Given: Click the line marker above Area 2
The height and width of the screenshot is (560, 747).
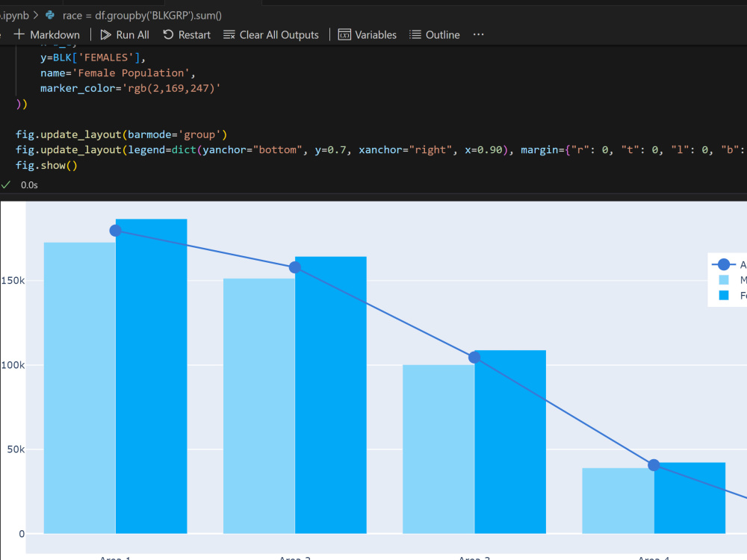Looking at the screenshot, I should click(295, 267).
